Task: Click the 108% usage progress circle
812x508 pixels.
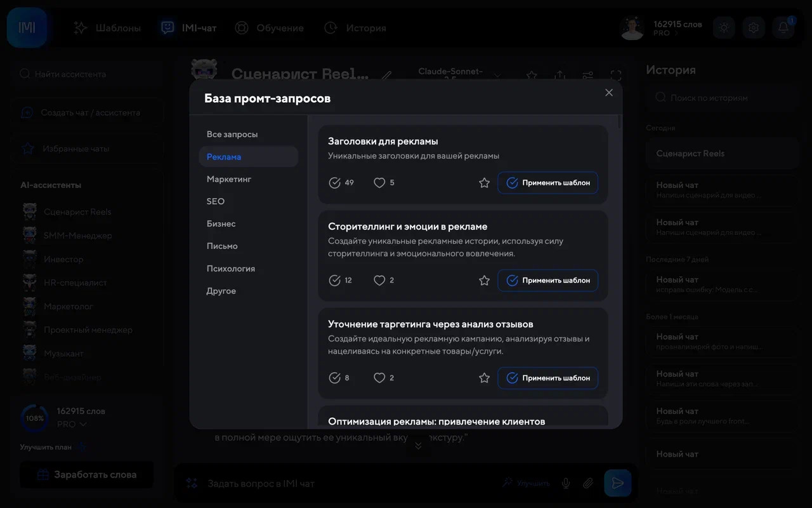Action: pos(35,418)
